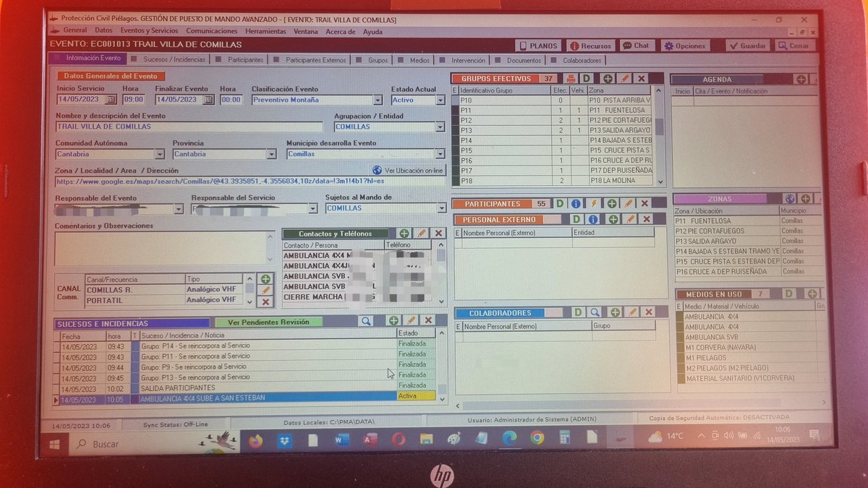Open Google Chrome from the taskbar
868x488 pixels.
[x=537, y=438]
